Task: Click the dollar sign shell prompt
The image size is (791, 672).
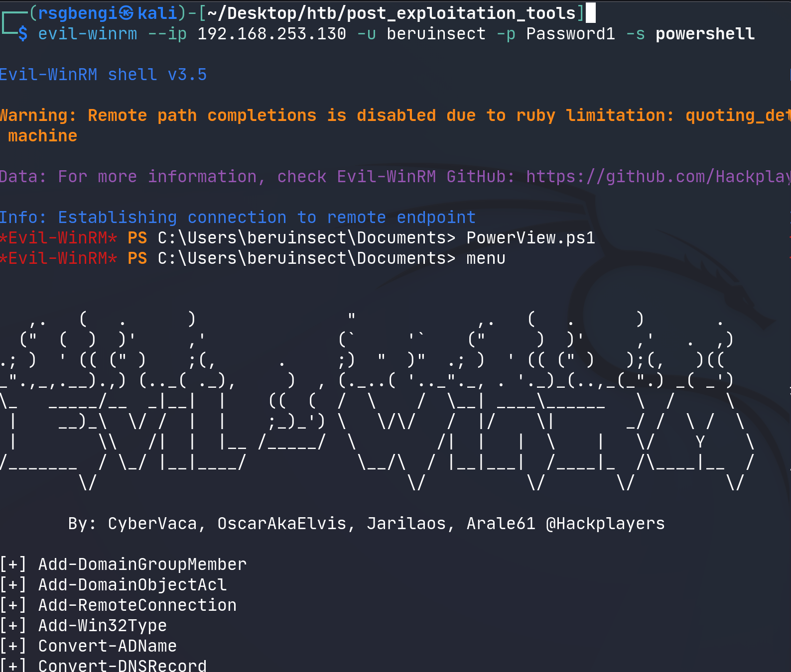Action: coord(23,34)
